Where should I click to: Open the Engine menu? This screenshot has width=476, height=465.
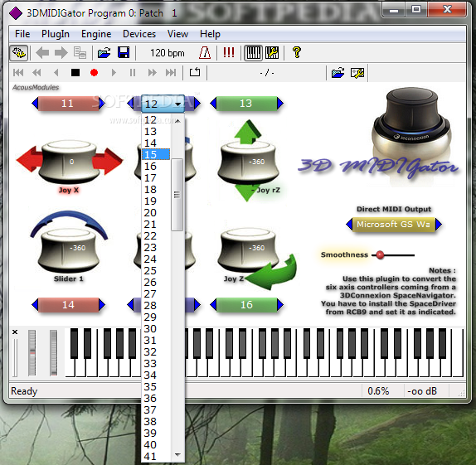[x=96, y=34]
